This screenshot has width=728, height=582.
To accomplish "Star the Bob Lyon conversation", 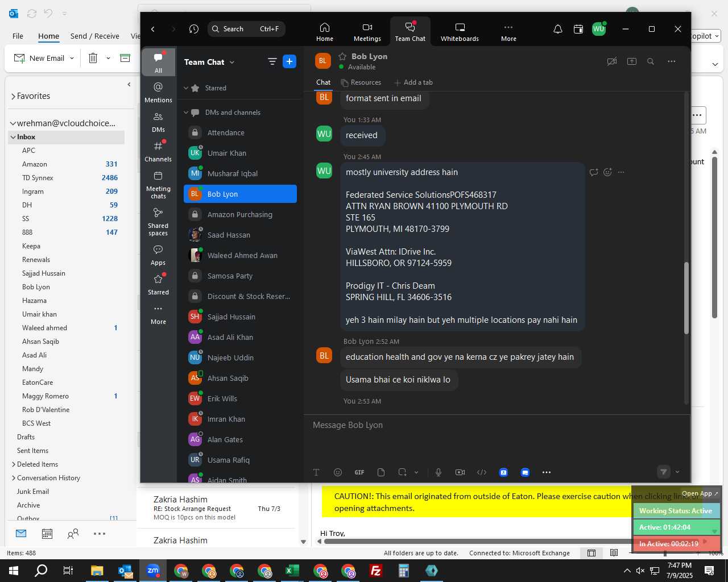I will point(342,56).
